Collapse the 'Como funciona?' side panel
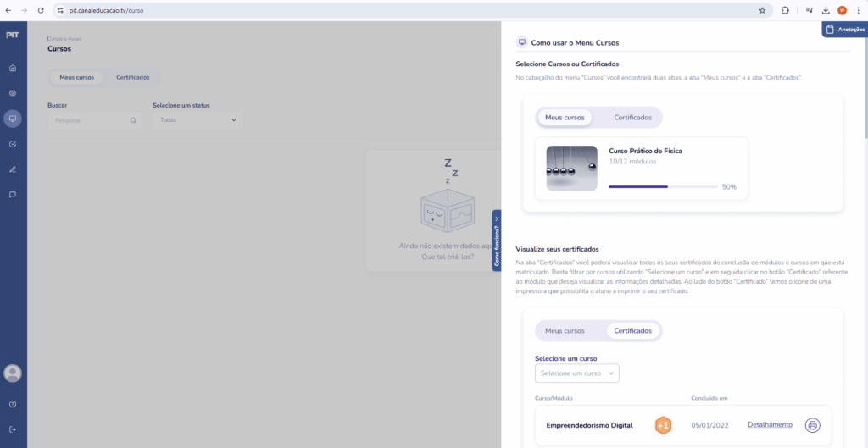 pyautogui.click(x=496, y=241)
